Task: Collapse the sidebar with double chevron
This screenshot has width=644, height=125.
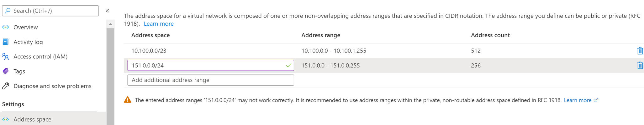Action: (107, 11)
